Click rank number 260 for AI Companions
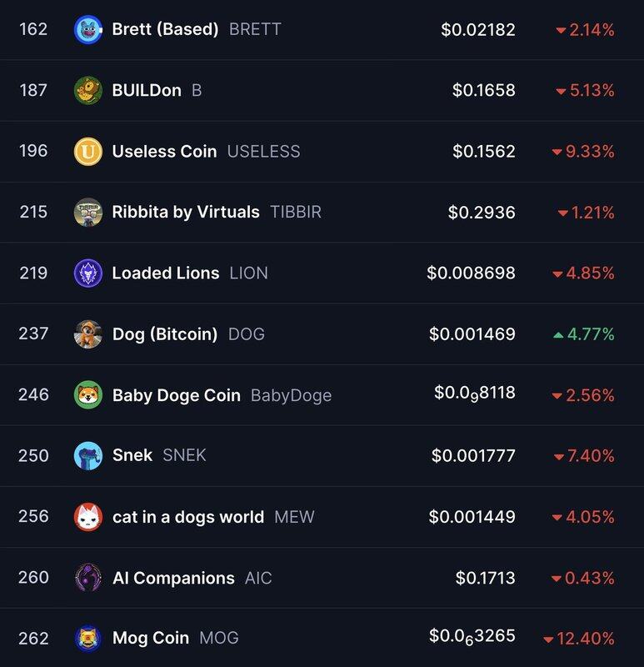 click(x=33, y=577)
